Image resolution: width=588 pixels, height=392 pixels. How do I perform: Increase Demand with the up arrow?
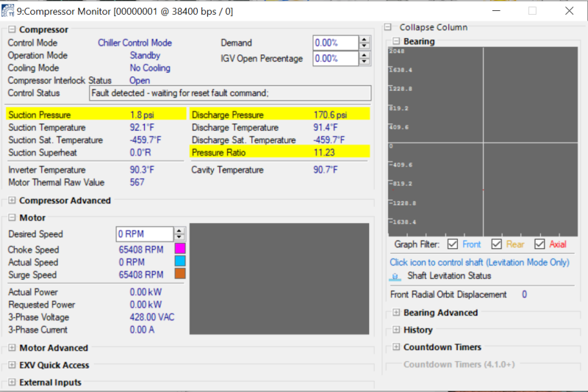coord(364,40)
